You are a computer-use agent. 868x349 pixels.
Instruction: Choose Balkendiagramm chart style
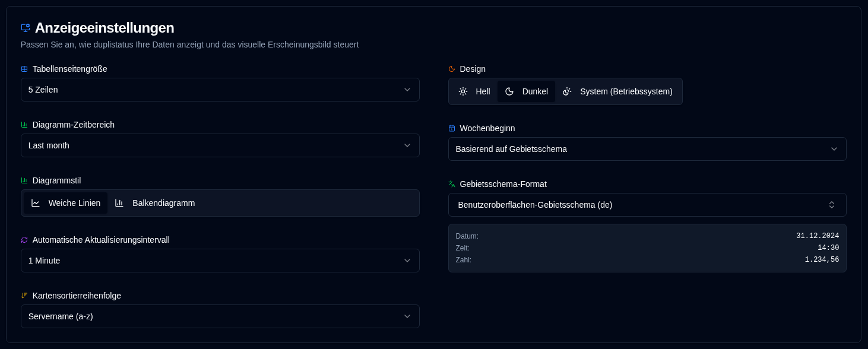pos(155,203)
